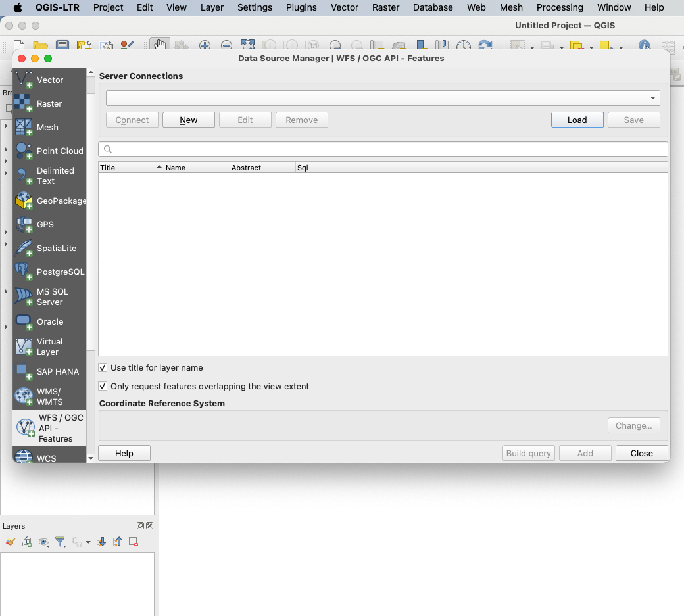The image size is (684, 616).
Task: Click the New connection button
Action: (x=189, y=120)
